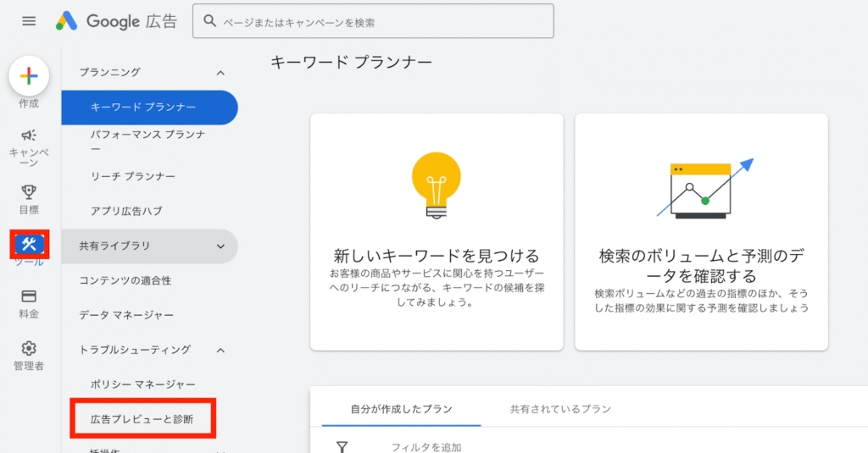Open 検索のボリュームと予測のデータを確認する card

701,232
